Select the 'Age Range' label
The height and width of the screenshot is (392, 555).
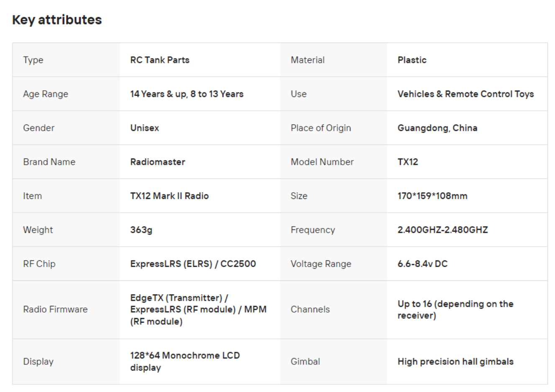46,94
